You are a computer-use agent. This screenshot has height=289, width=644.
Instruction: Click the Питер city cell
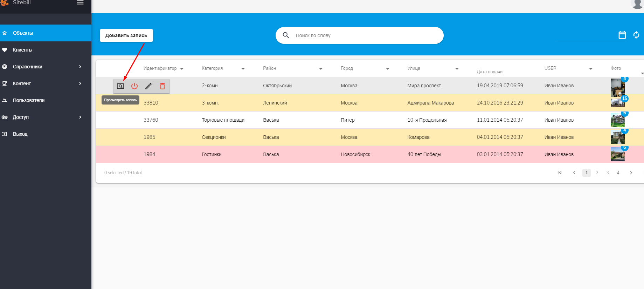[348, 120]
